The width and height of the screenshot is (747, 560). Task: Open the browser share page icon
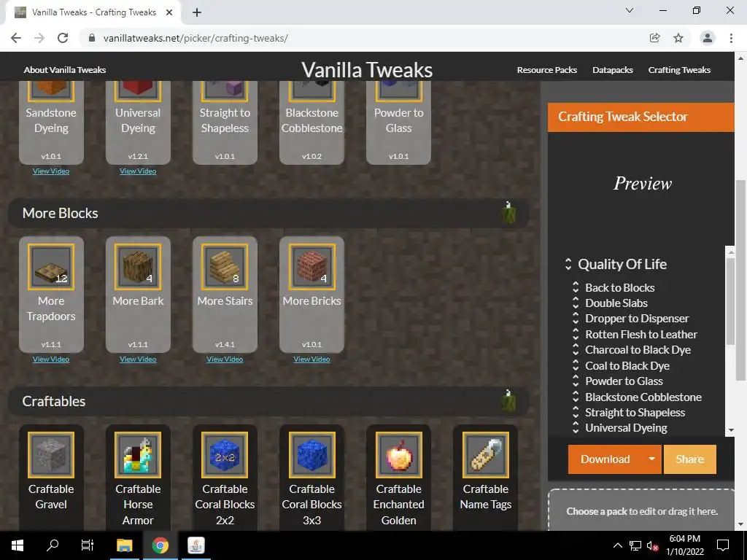coord(655,38)
